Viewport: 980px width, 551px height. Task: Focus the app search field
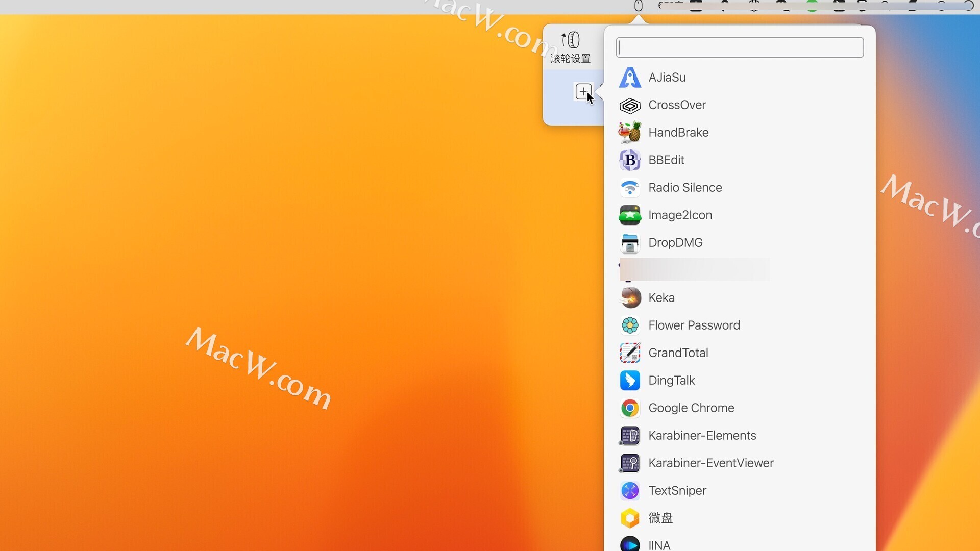pos(740,47)
